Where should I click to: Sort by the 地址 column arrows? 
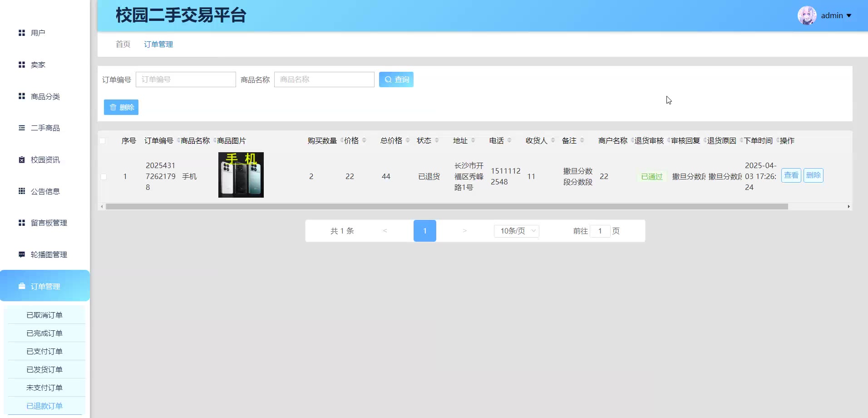click(473, 140)
